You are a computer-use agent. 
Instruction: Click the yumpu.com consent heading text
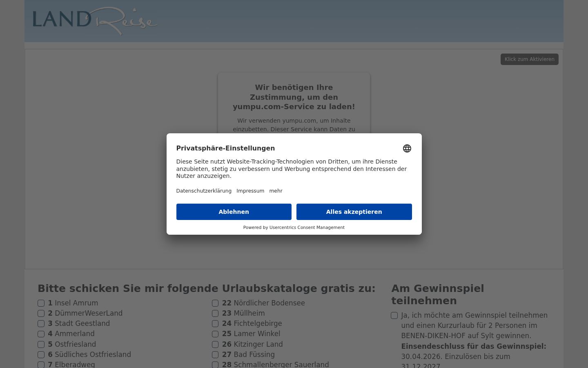point(294,97)
